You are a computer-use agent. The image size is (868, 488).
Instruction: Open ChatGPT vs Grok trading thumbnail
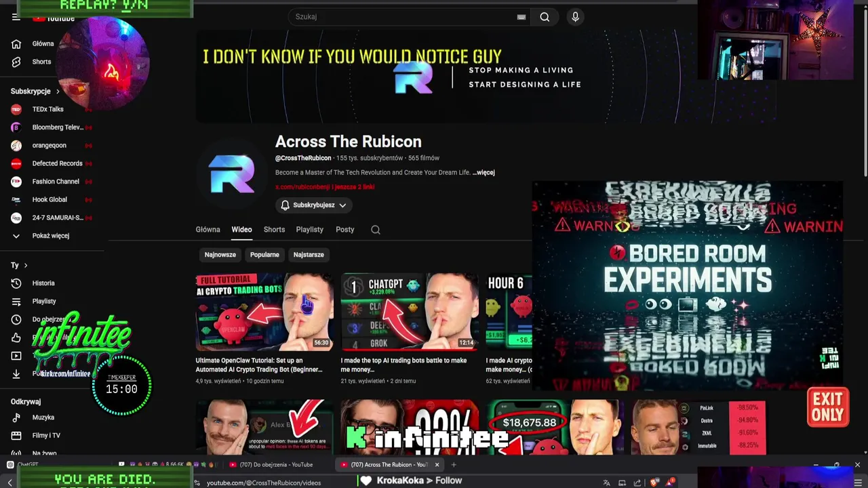point(410,312)
